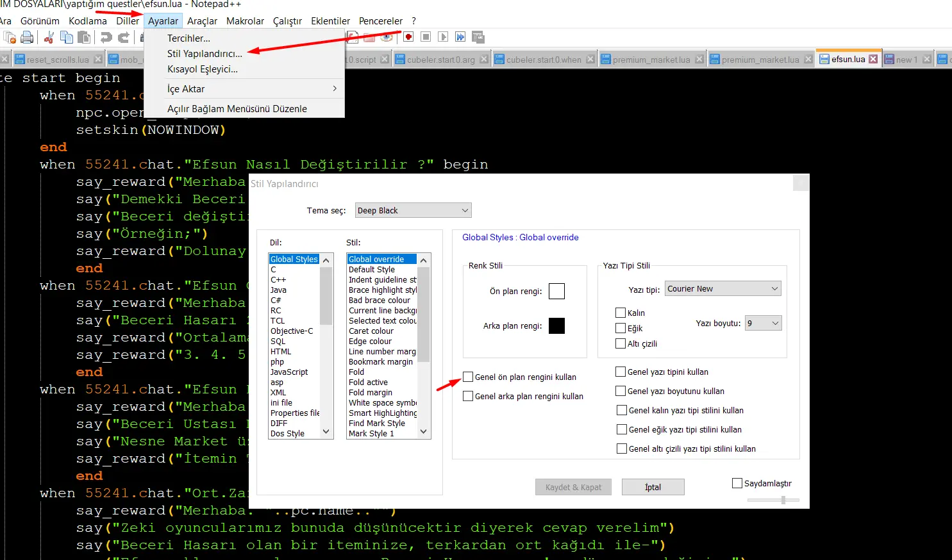Screen dimensions: 952x560
Task: Click the 'Kaydet & Kapat' button
Action: click(573, 488)
